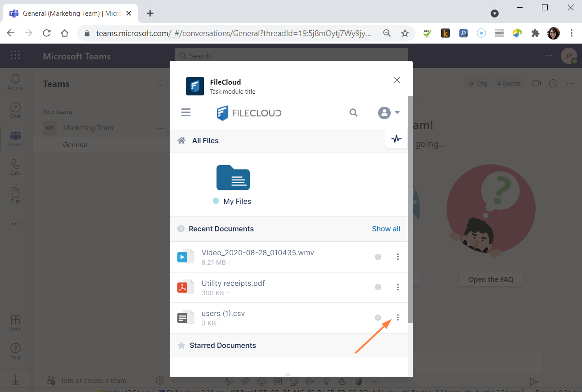This screenshot has height=392, width=582.
Task: Select the General channel under Marketing Team
Action: pyautogui.click(x=75, y=144)
